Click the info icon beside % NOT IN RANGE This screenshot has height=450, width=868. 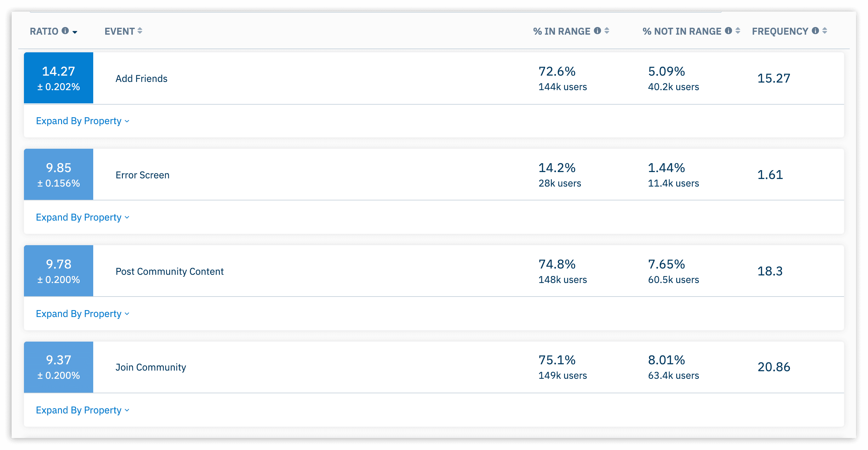click(x=728, y=31)
